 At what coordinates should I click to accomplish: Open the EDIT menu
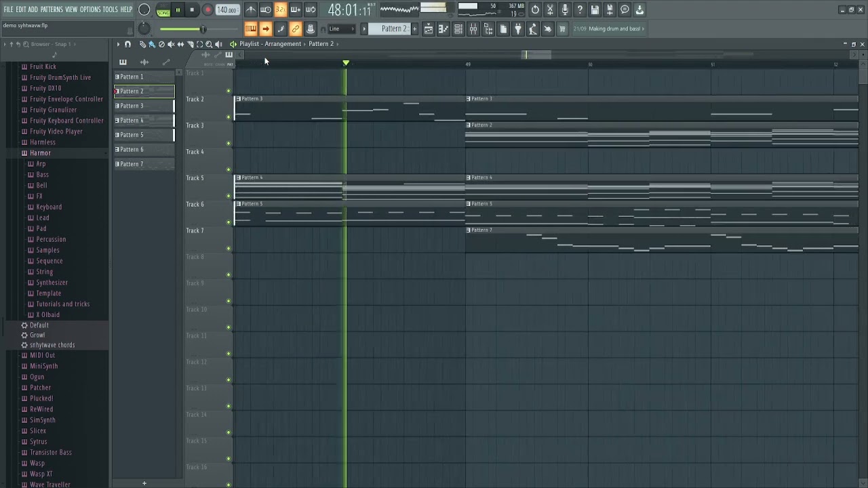pyautogui.click(x=21, y=9)
